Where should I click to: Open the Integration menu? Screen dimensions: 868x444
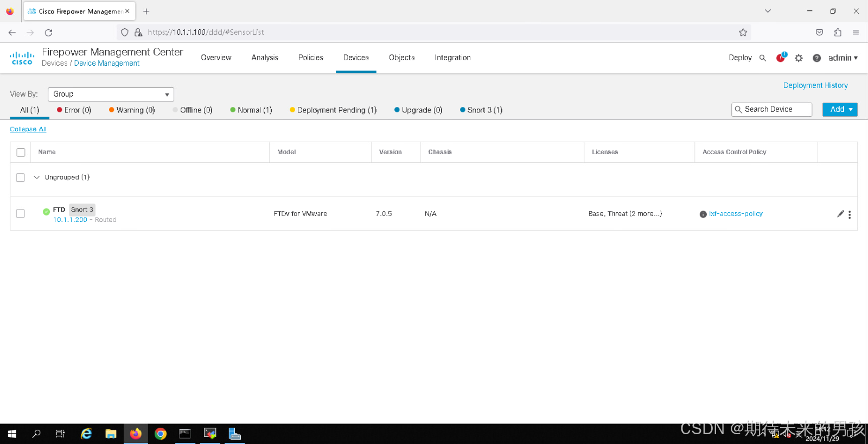coord(452,58)
